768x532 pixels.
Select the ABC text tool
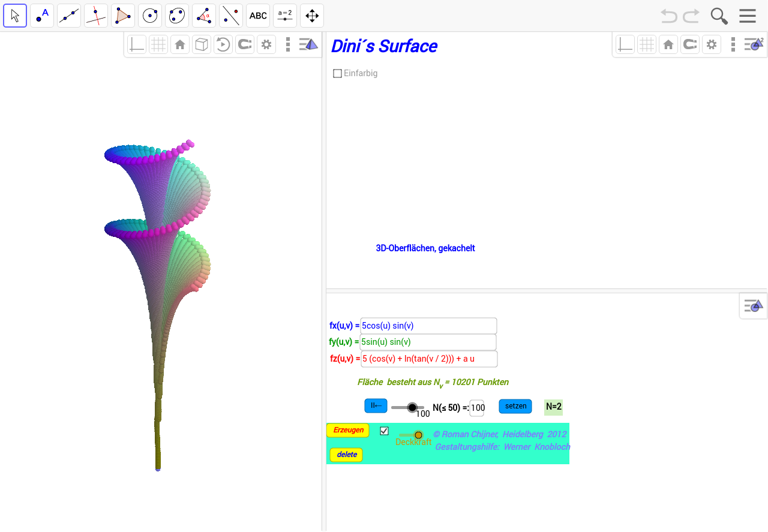[257, 15]
